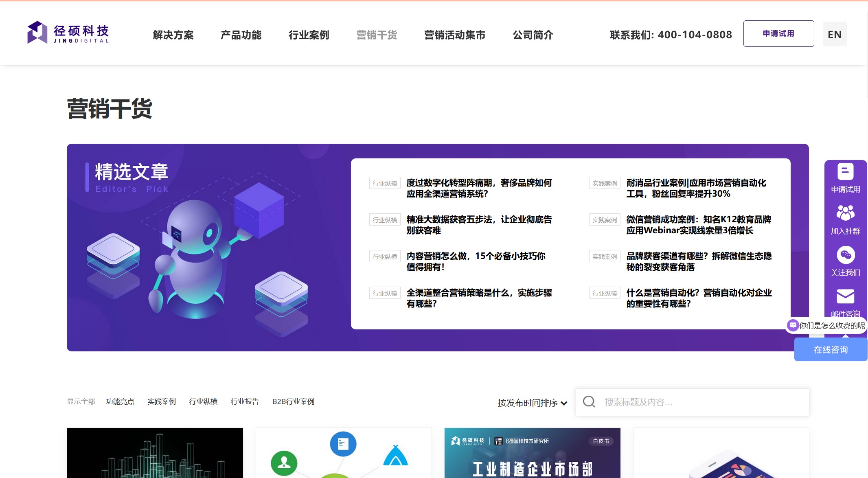Click the magnifier search icon
The height and width of the screenshot is (478, 868).
(x=589, y=402)
